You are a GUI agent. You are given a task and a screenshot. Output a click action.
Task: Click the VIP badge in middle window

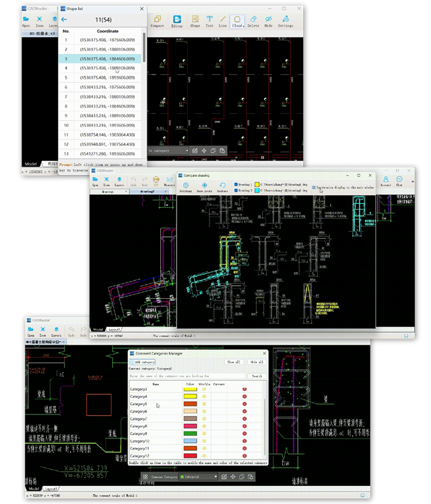tap(156, 180)
